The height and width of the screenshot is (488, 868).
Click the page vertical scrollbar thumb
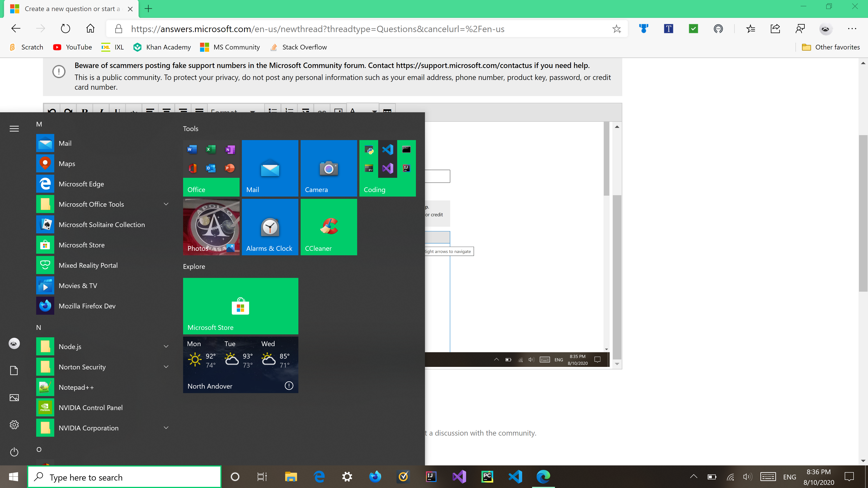pos(863,213)
